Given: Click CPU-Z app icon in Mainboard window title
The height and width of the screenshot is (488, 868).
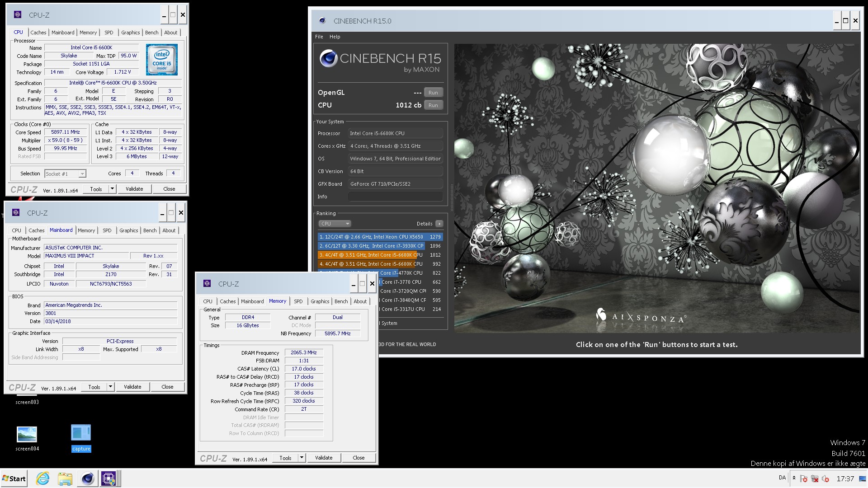Looking at the screenshot, I should (16, 212).
